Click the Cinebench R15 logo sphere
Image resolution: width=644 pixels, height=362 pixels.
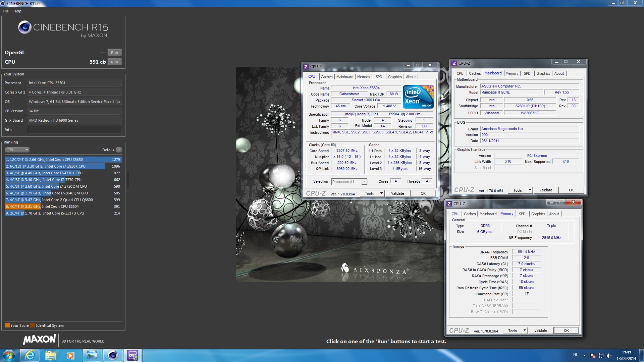[24, 27]
